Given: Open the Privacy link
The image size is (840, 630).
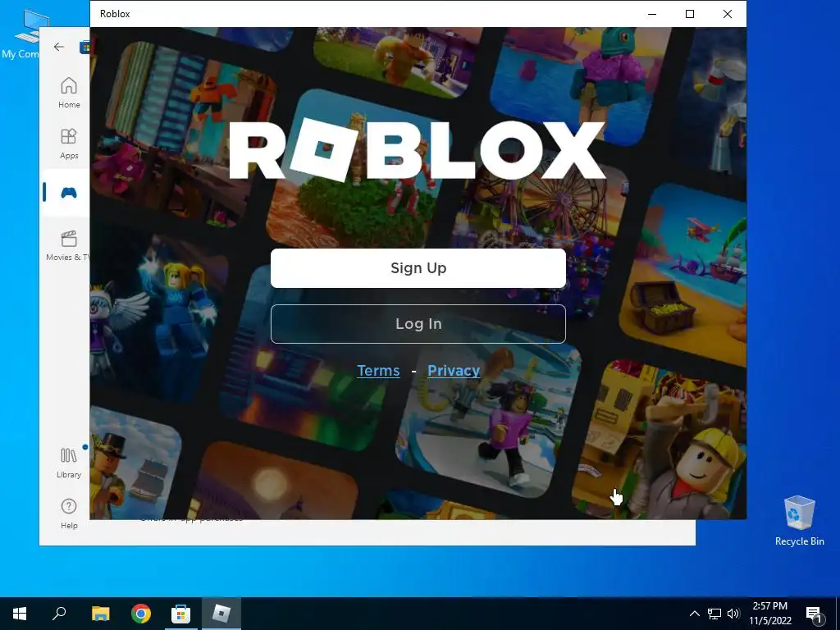Looking at the screenshot, I should click(x=453, y=370).
